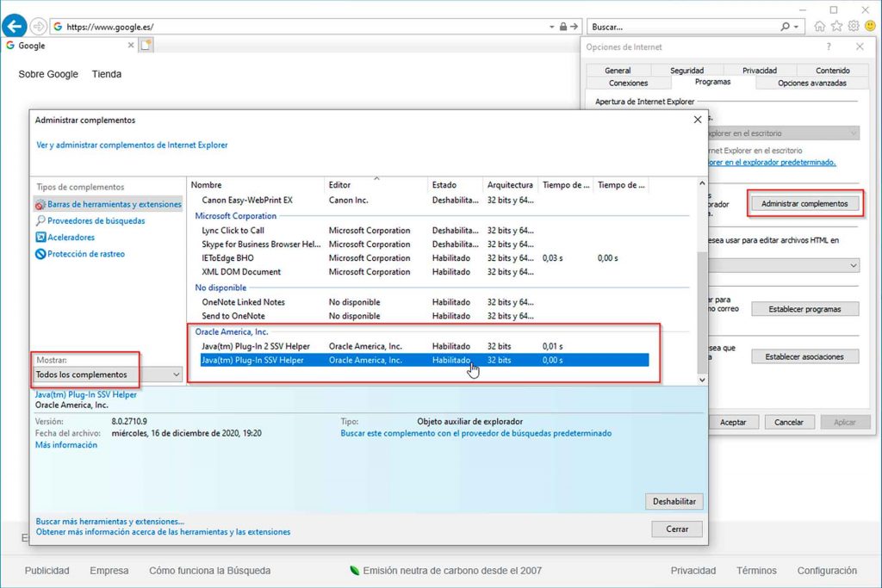Open the Sobre Google link
Image resolution: width=882 pixels, height=588 pixels.
(48, 74)
